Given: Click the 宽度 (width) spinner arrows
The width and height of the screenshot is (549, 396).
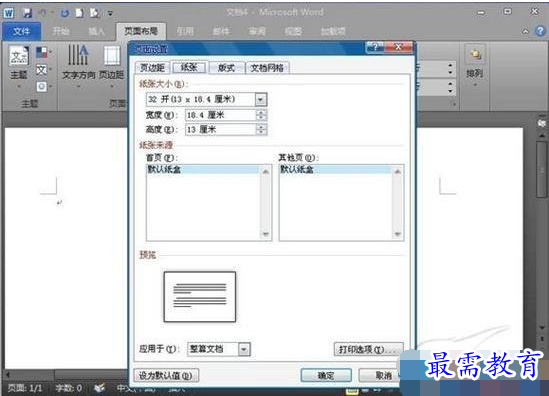Looking at the screenshot, I should 261,115.
